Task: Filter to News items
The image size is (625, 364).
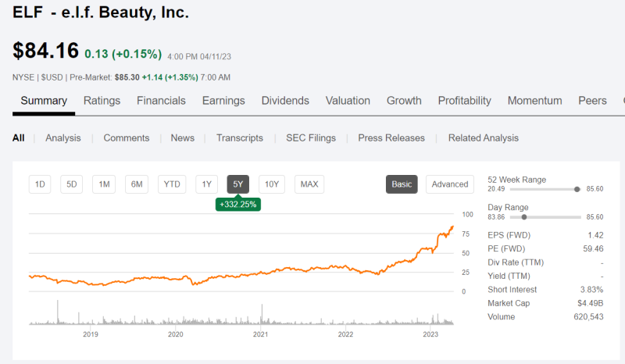Action: click(183, 138)
